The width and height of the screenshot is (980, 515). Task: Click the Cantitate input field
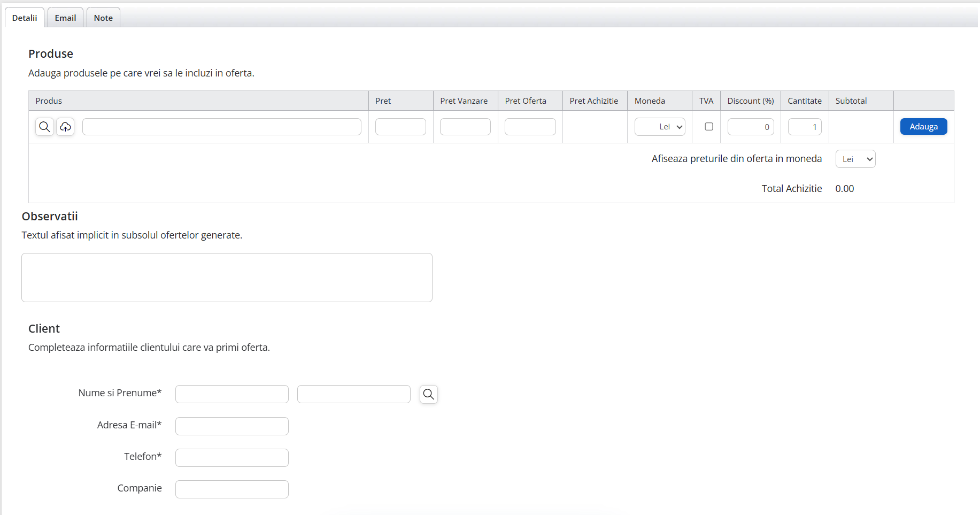[805, 127]
